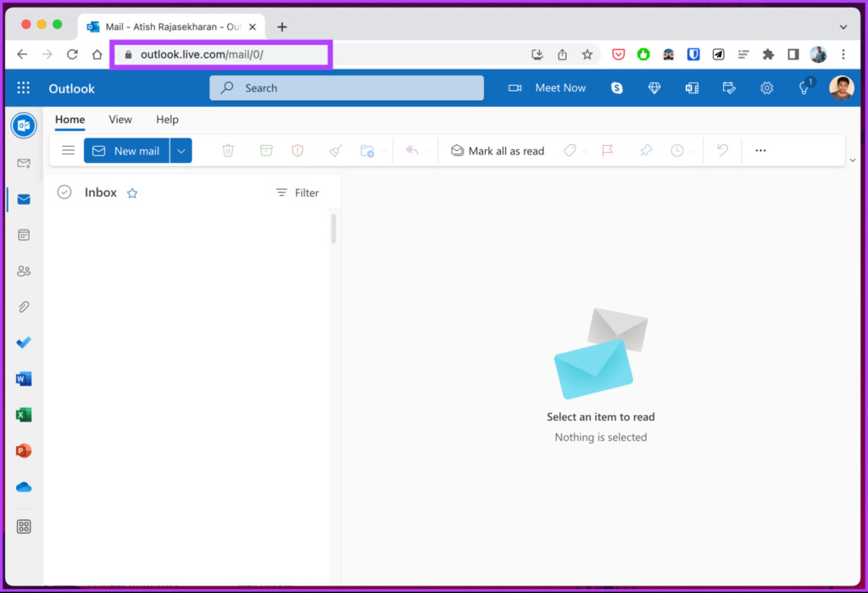Open the Bitwarden shield extension
Viewport: 868px width, 593px height.
tap(693, 54)
